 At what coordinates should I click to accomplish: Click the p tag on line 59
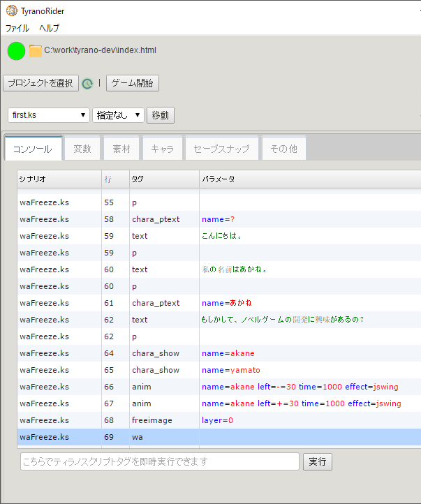[x=134, y=253]
